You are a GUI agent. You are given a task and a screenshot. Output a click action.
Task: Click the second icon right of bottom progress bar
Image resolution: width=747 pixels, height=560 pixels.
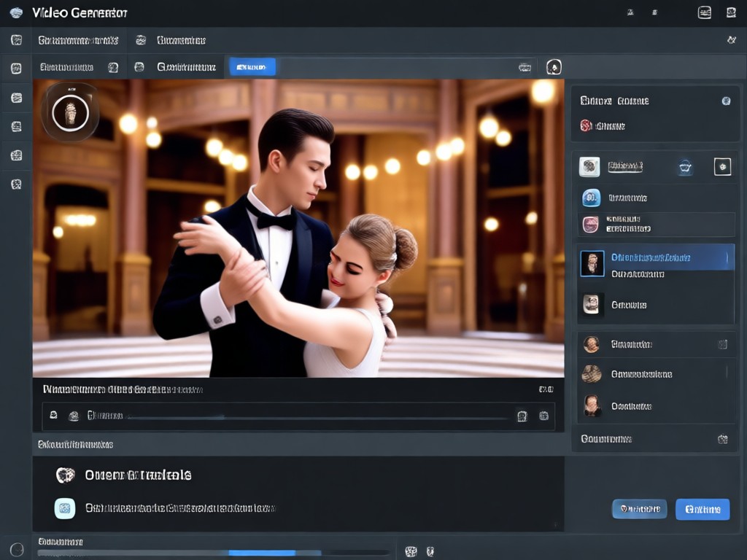[x=430, y=551]
